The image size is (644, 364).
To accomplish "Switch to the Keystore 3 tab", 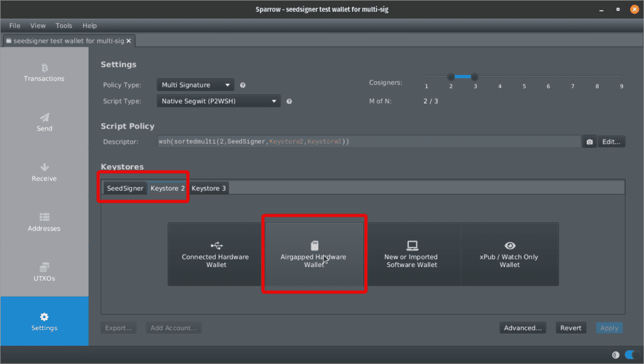I will tap(209, 188).
